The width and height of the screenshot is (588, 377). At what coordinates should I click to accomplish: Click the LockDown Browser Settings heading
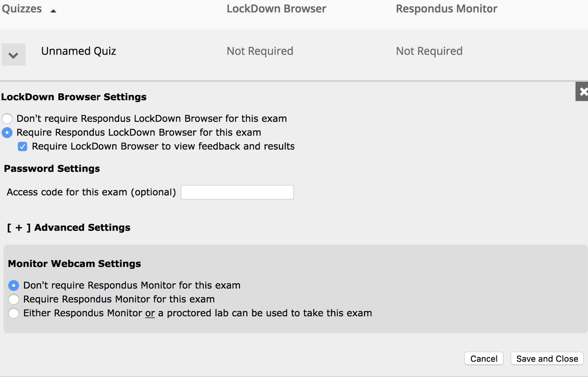tap(74, 97)
